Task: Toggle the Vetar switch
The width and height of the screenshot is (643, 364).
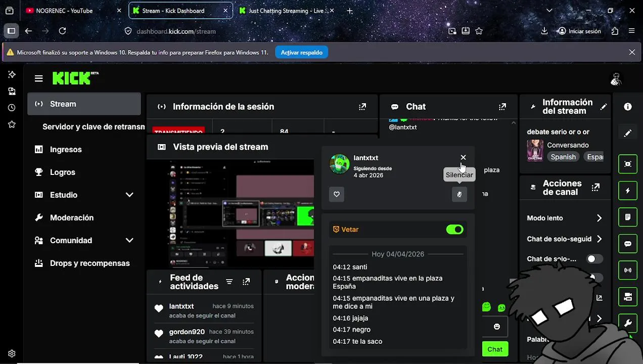Action: [x=454, y=230]
